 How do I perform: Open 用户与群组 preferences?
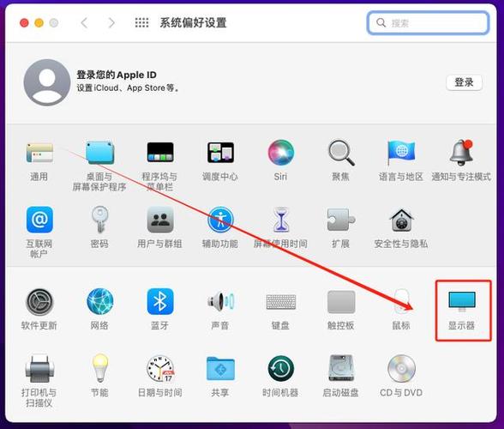pyautogui.click(x=160, y=220)
